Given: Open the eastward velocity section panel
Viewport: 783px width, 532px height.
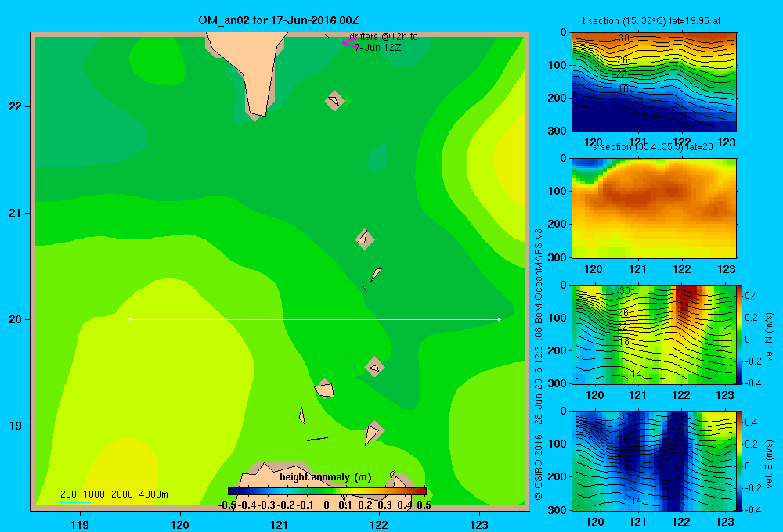Looking at the screenshot, I should pyautogui.click(x=654, y=461).
